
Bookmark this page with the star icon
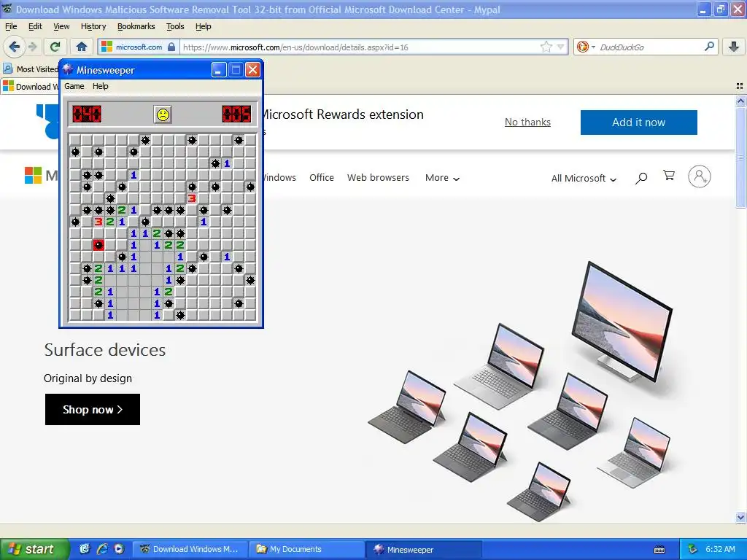coord(546,47)
